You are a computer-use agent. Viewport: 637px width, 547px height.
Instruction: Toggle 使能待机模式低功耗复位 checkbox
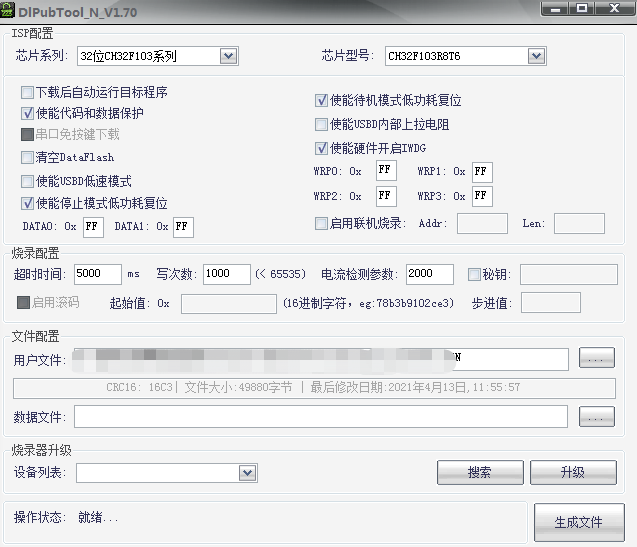(x=321, y=100)
